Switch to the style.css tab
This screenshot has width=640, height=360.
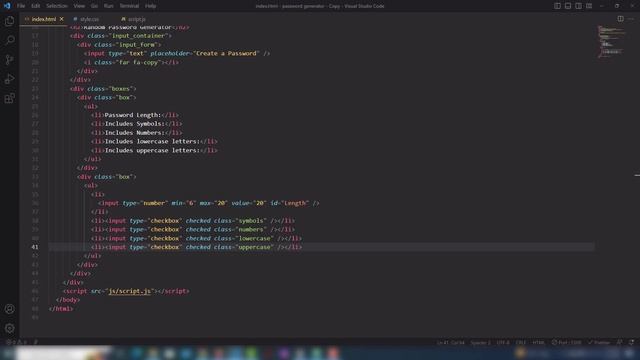89,19
